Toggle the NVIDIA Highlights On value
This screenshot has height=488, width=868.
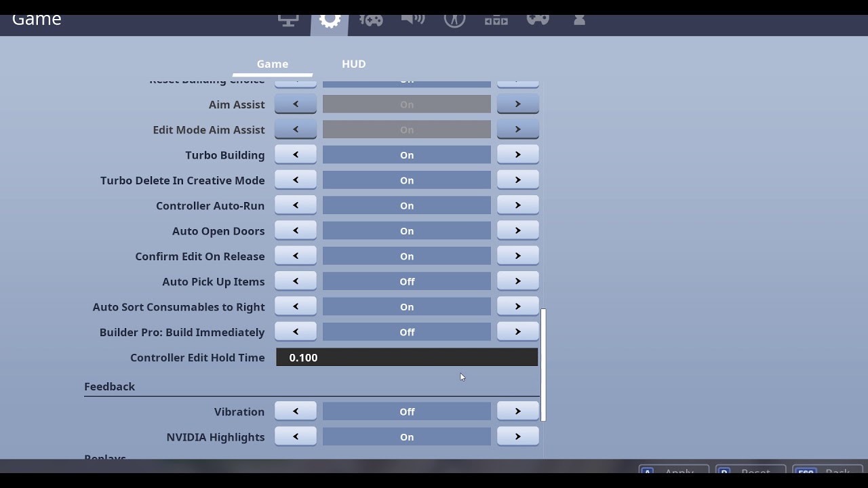click(x=407, y=437)
